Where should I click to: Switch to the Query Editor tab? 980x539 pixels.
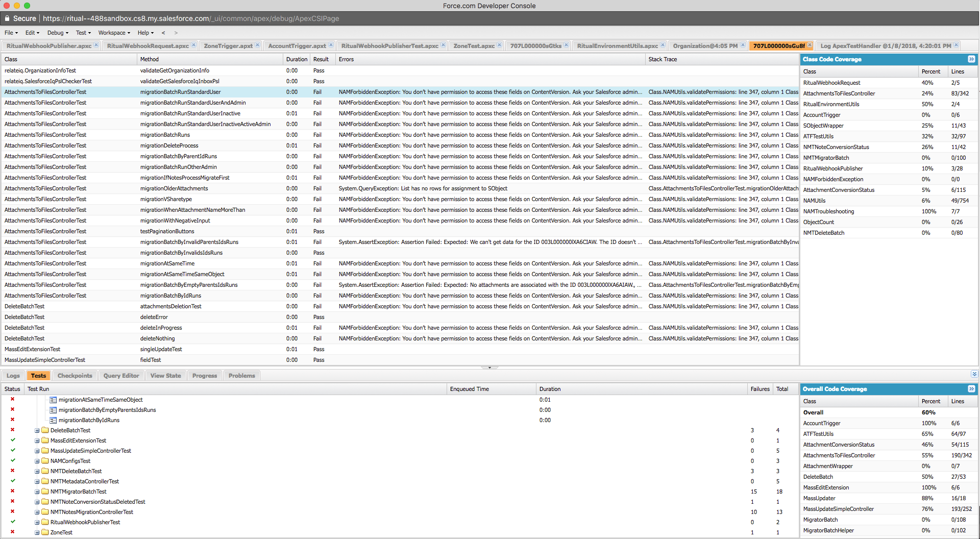pos(121,375)
